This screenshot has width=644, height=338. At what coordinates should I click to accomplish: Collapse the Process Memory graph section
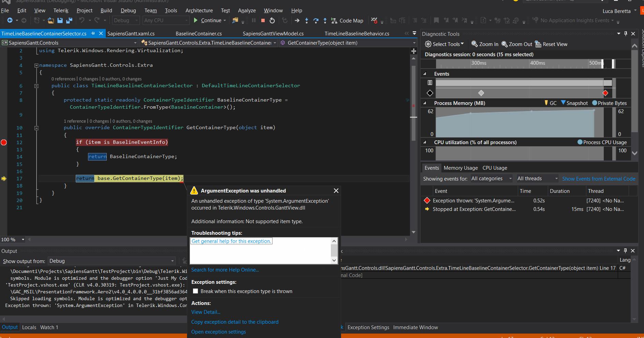click(425, 103)
